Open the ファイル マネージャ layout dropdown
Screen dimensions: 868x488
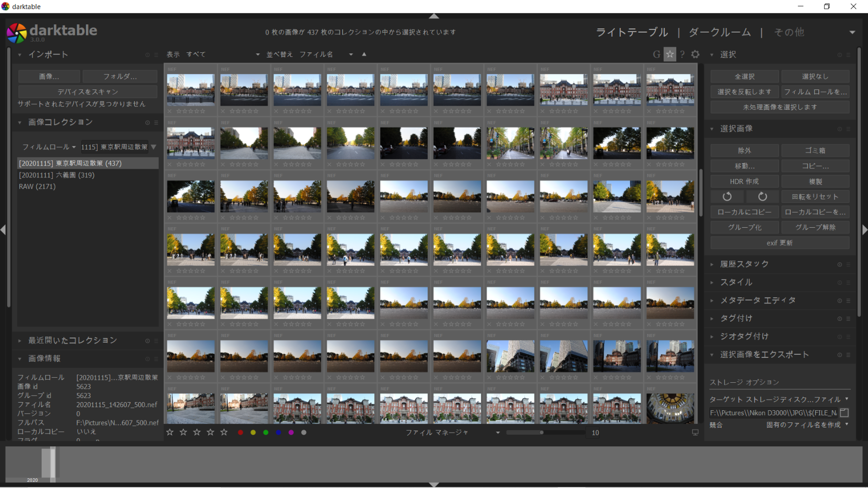[x=452, y=433]
